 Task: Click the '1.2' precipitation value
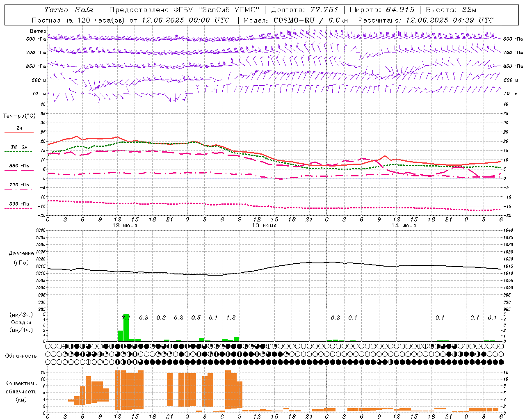pos(231,317)
